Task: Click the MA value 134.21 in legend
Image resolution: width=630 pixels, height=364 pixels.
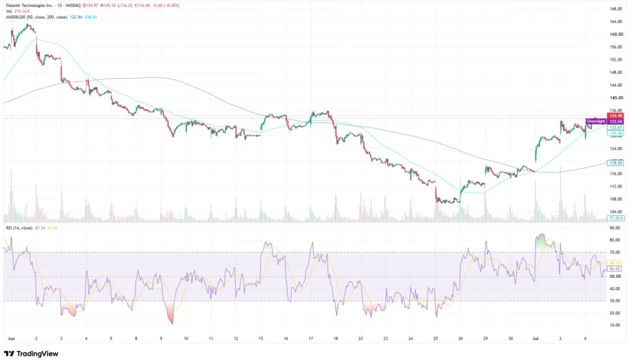Action: tap(91, 17)
